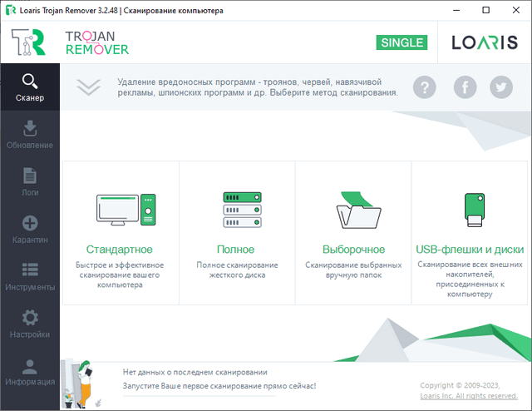Open the Scanner (Сканер) sidebar tab
Image resolution: width=532 pixels, height=411 pixels.
[29, 87]
